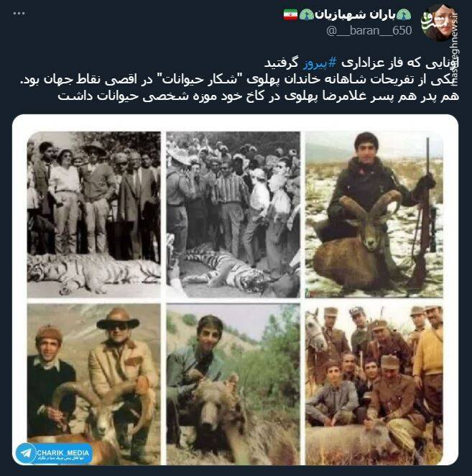Select white border of the image collage

click(x=235, y=123)
